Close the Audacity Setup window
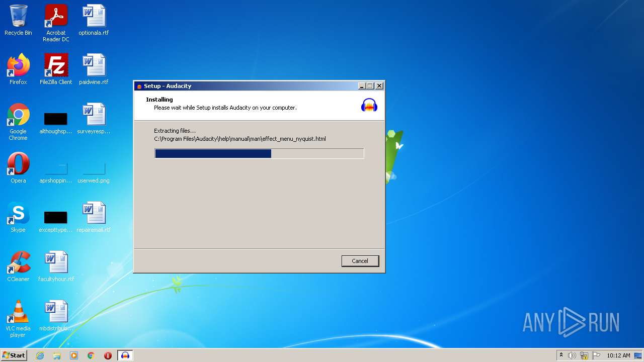 point(379,86)
